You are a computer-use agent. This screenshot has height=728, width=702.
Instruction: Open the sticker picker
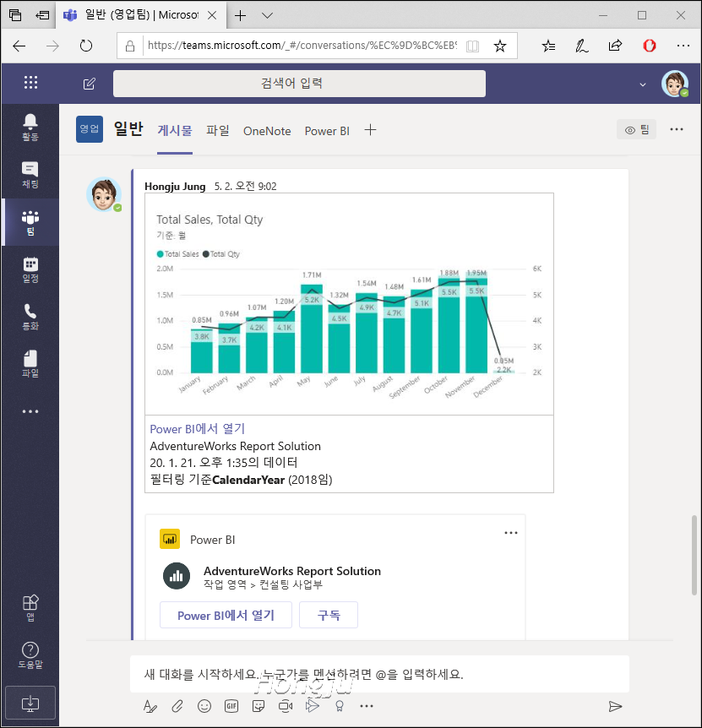[x=258, y=706]
